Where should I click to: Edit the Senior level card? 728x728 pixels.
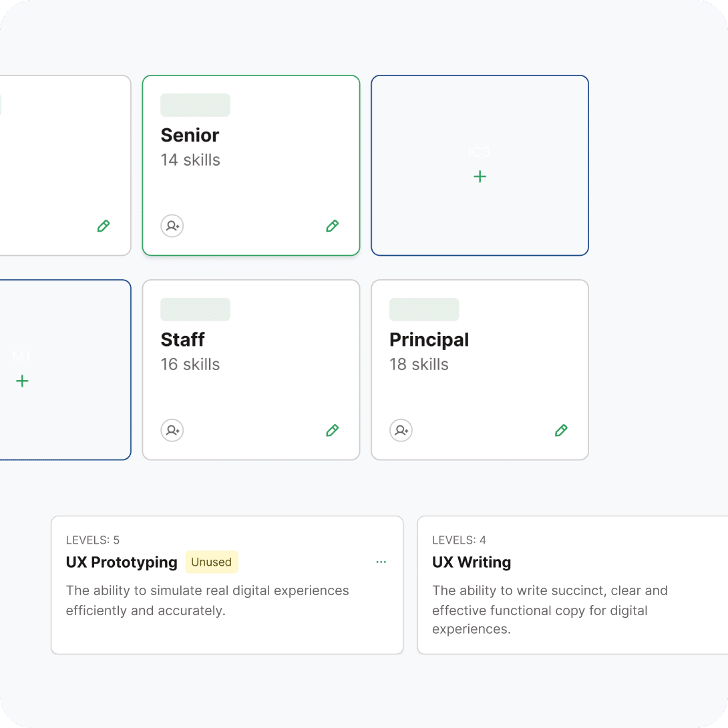[x=332, y=226]
